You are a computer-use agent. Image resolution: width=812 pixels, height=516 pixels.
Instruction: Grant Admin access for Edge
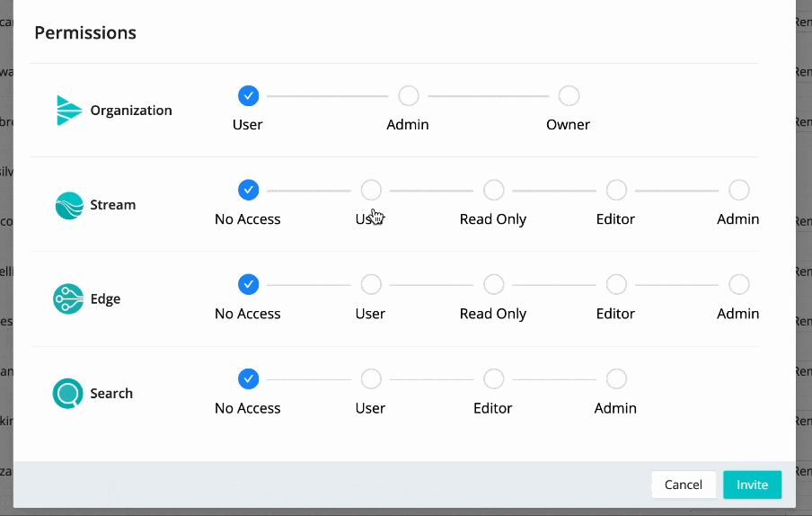coord(738,285)
